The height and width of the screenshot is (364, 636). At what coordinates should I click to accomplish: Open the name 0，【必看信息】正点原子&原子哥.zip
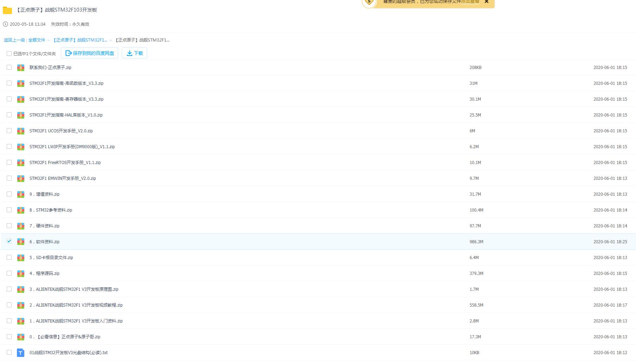(x=65, y=337)
